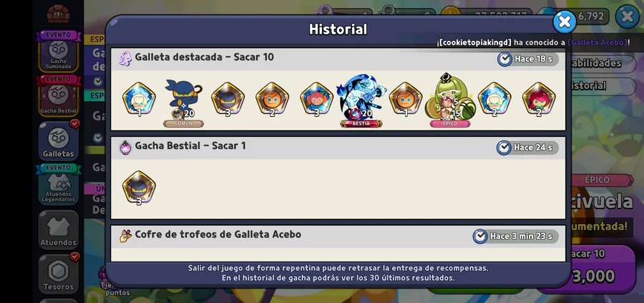Screen dimensions: 644x303
Task: Tap the soulstone under Gacha Bestial Sacar 1
Action: [139, 188]
